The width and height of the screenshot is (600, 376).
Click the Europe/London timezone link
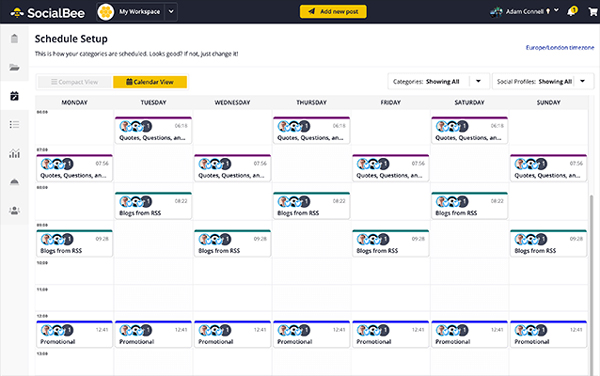pyautogui.click(x=560, y=47)
